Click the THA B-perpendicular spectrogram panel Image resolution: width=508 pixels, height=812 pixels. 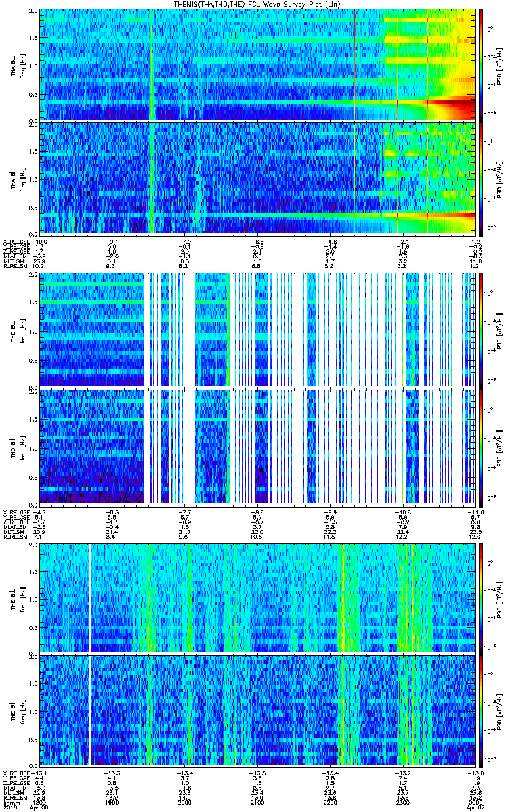(x=258, y=64)
